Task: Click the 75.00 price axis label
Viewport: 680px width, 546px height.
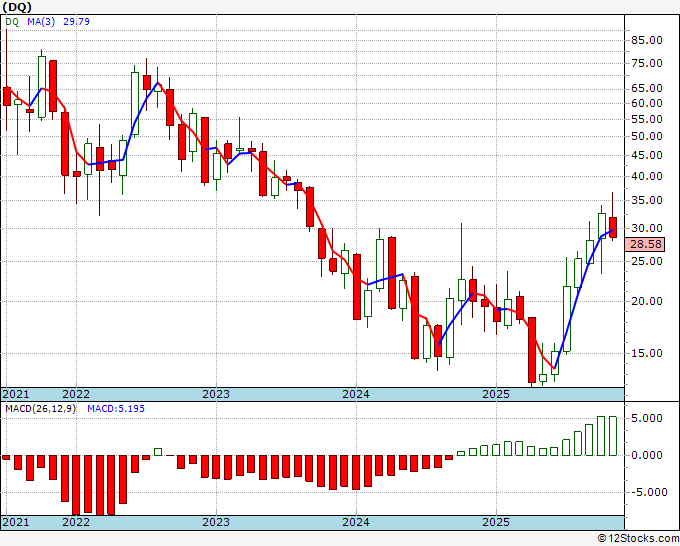Action: (x=647, y=63)
